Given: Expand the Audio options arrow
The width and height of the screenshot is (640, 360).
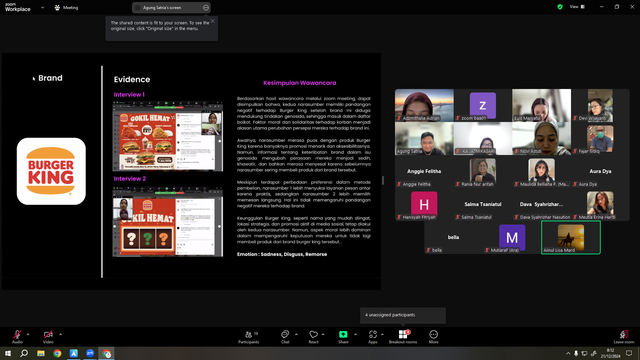Looking at the screenshot, I should pyautogui.click(x=28, y=334).
